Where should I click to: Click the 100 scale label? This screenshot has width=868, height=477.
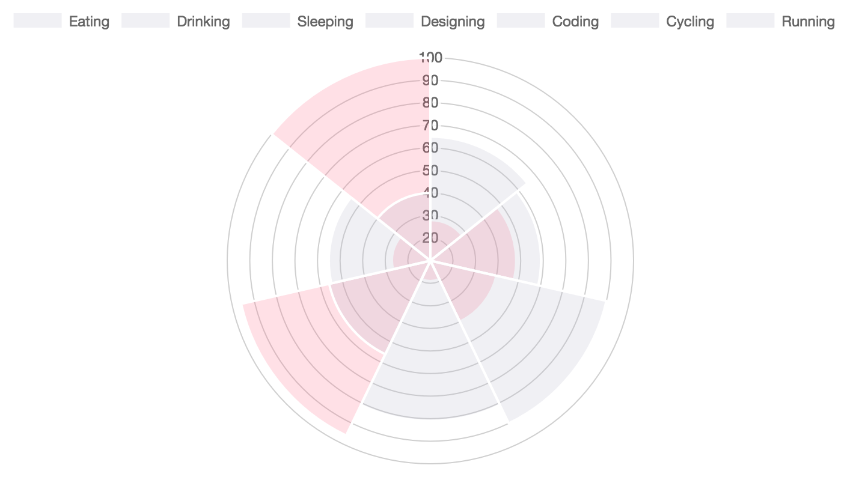431,58
